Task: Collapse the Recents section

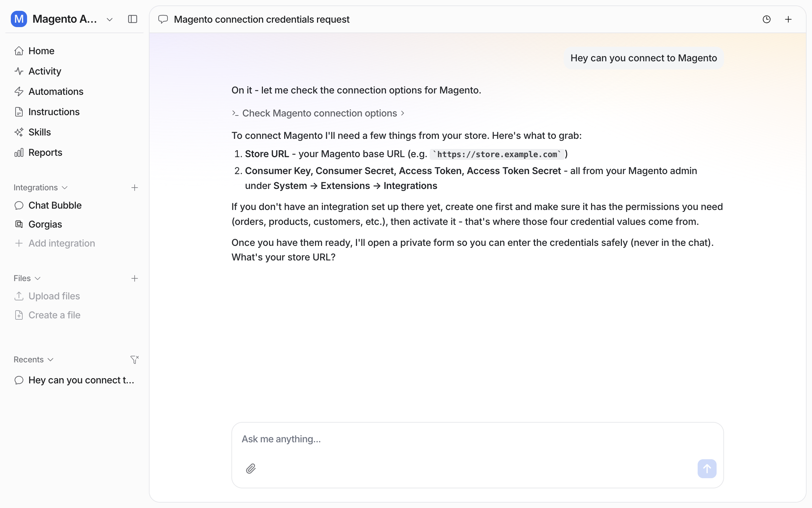Action: [33, 360]
